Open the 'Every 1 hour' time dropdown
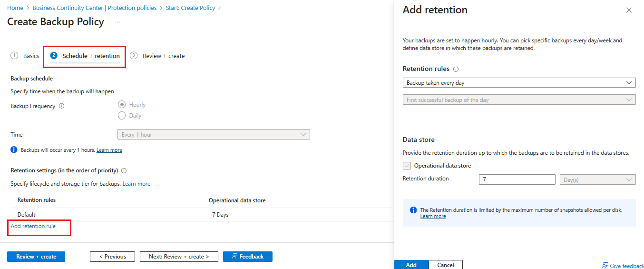Viewport: 644px width, 269px height. click(214, 135)
